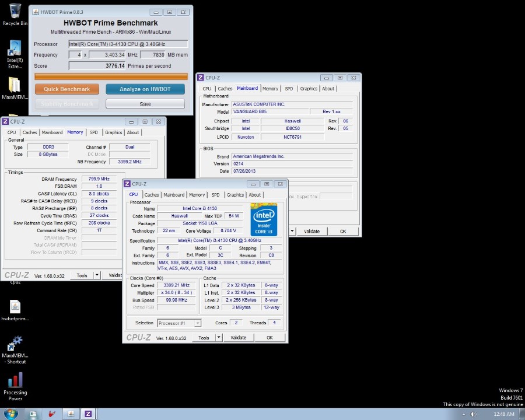Click the Windows Start orb

(10, 414)
